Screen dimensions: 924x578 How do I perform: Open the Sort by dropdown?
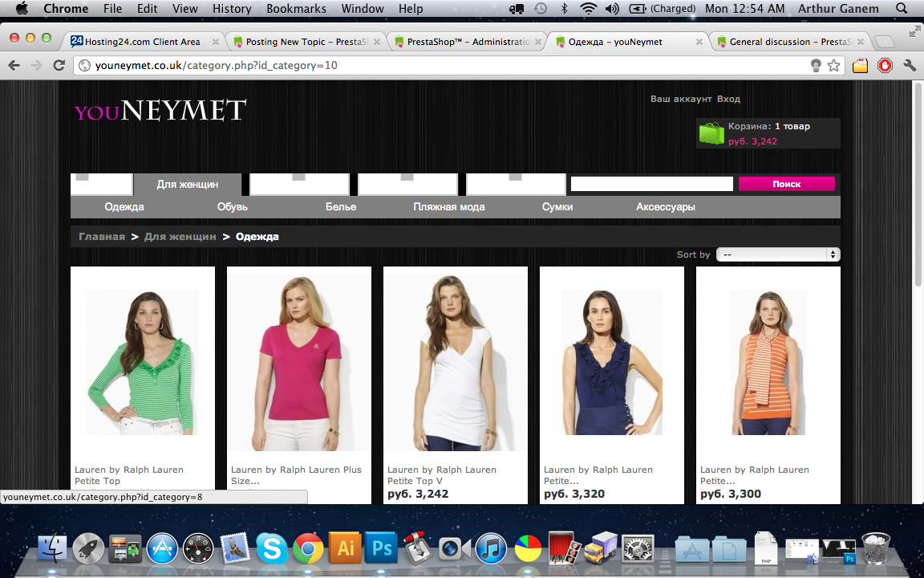[x=778, y=254]
